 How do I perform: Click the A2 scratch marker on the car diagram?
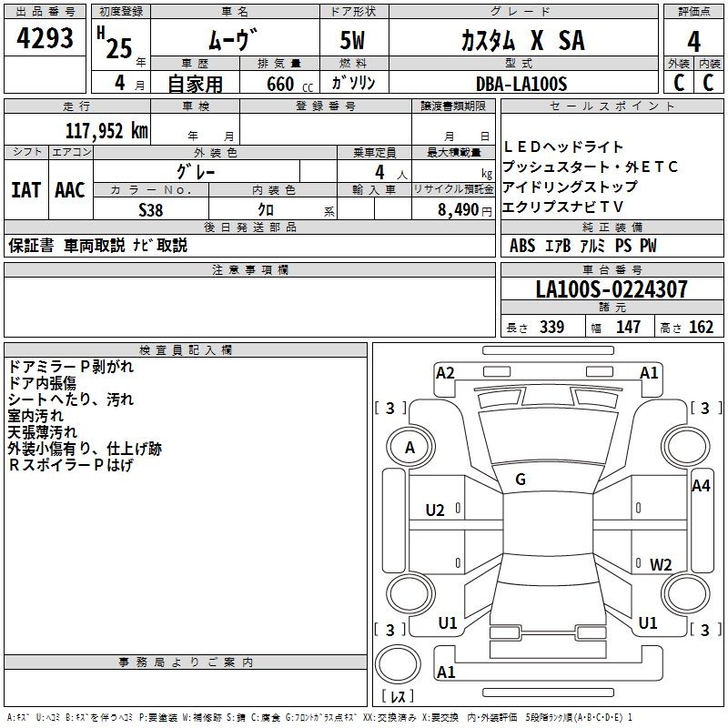point(445,372)
